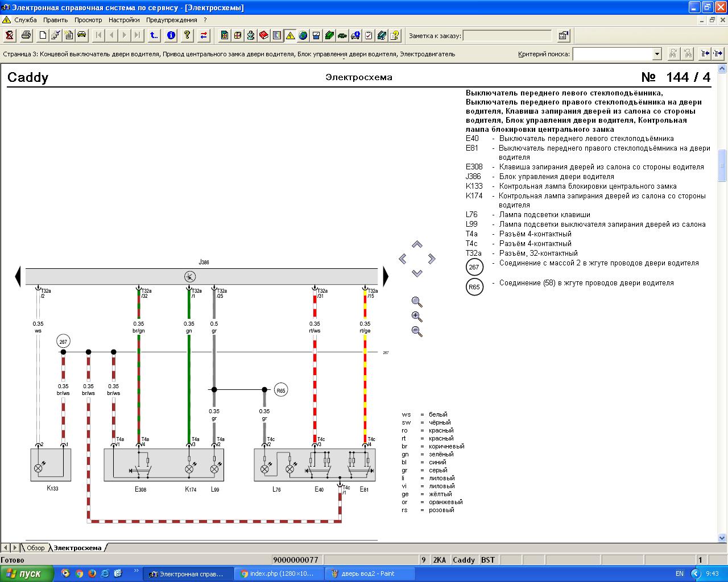728x582 pixels.
Task: Click the red-blue swap arrows icon
Action: 204,35
